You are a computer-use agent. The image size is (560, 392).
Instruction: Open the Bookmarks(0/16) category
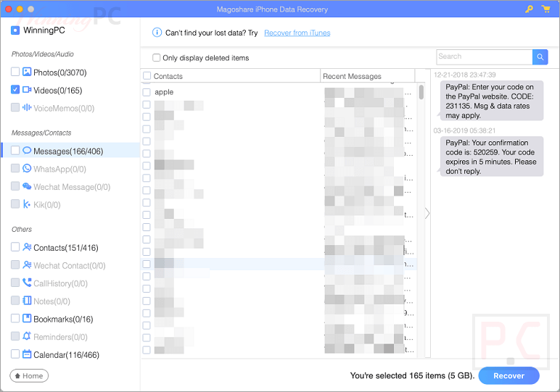click(x=63, y=319)
